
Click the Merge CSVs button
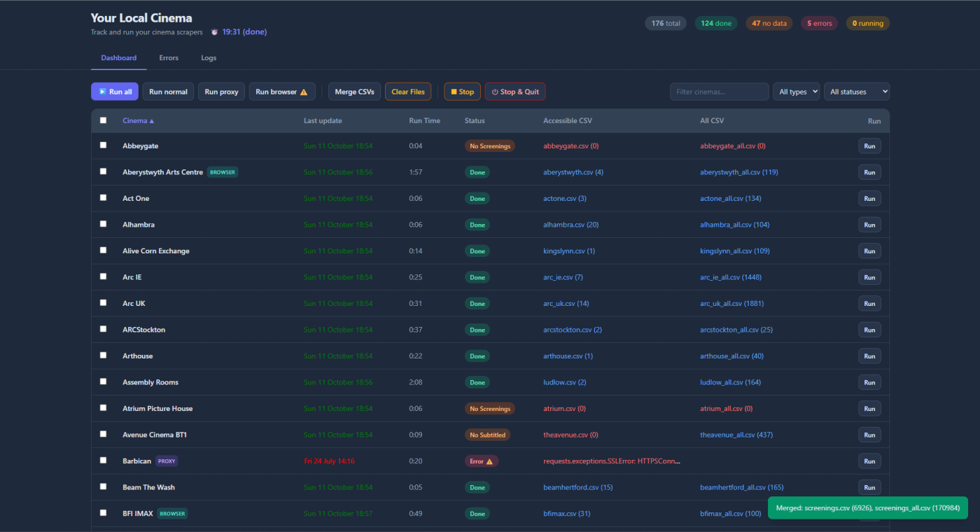[355, 92]
